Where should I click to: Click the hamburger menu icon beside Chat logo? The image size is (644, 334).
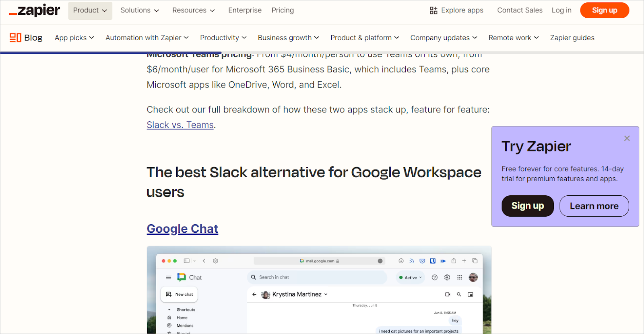[x=169, y=277]
